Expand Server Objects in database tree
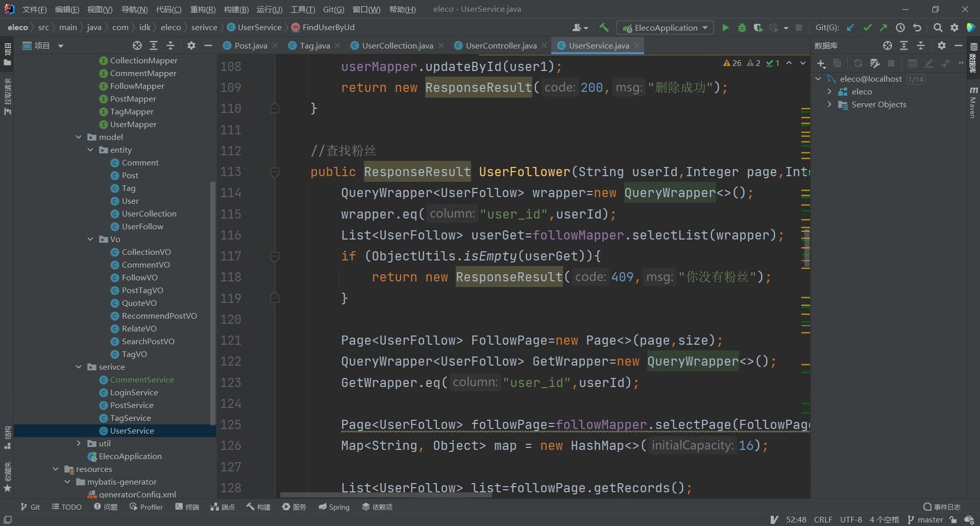This screenshot has height=526, width=980. pyautogui.click(x=829, y=104)
